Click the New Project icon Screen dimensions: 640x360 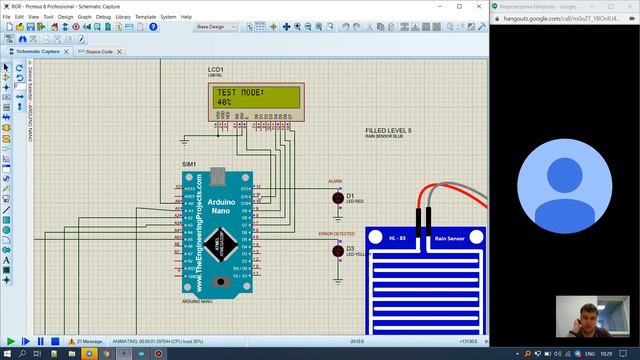(x=9, y=27)
